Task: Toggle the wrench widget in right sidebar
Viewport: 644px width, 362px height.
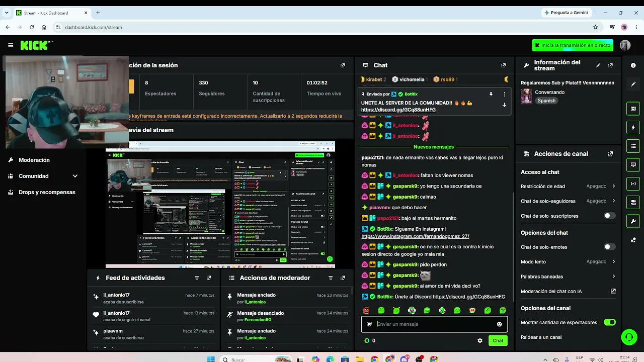Action: point(633,221)
